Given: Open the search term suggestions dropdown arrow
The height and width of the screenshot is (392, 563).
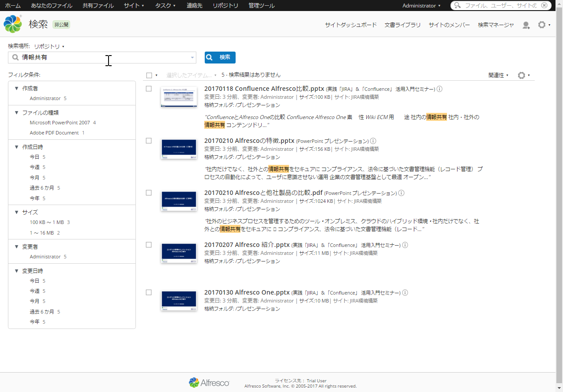Looking at the screenshot, I should (192, 58).
